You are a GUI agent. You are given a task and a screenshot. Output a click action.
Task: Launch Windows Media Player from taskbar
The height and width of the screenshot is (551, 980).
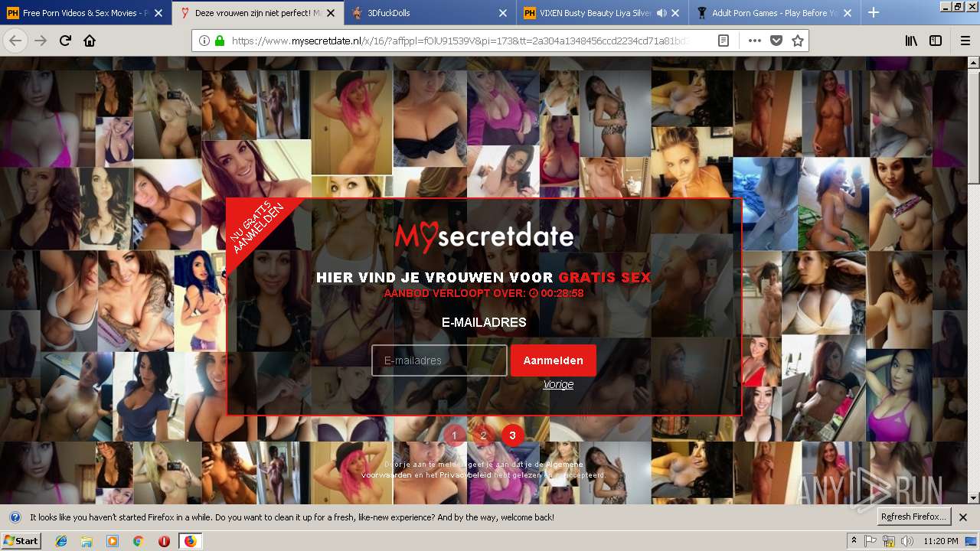tap(113, 541)
